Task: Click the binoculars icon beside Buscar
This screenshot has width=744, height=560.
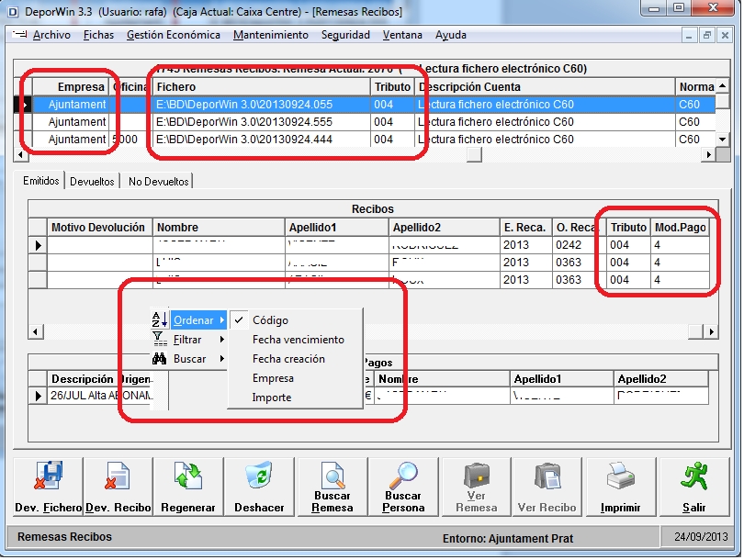Action: pyautogui.click(x=160, y=358)
